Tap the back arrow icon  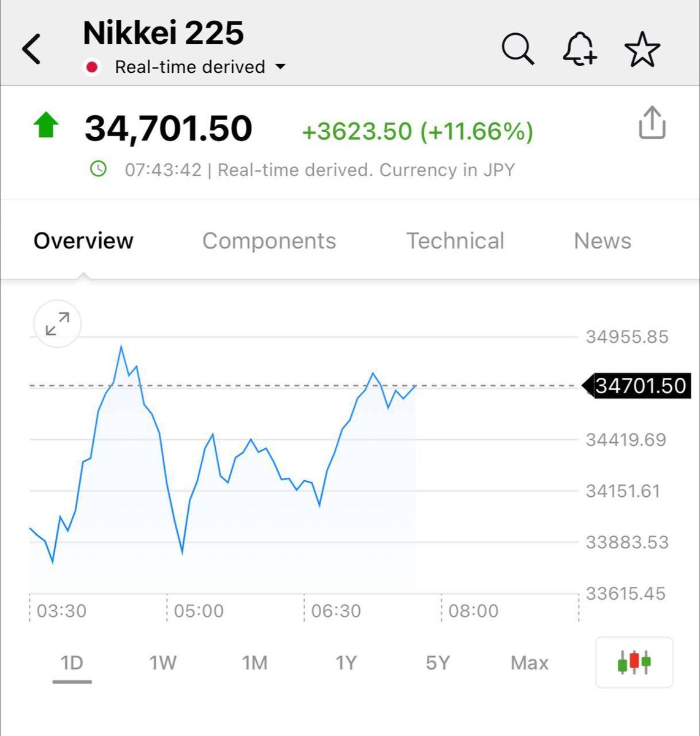pos(32,49)
